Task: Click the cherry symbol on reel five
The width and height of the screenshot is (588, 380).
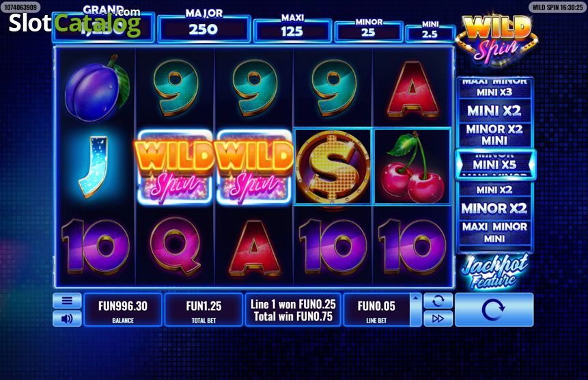Action: 412,167
